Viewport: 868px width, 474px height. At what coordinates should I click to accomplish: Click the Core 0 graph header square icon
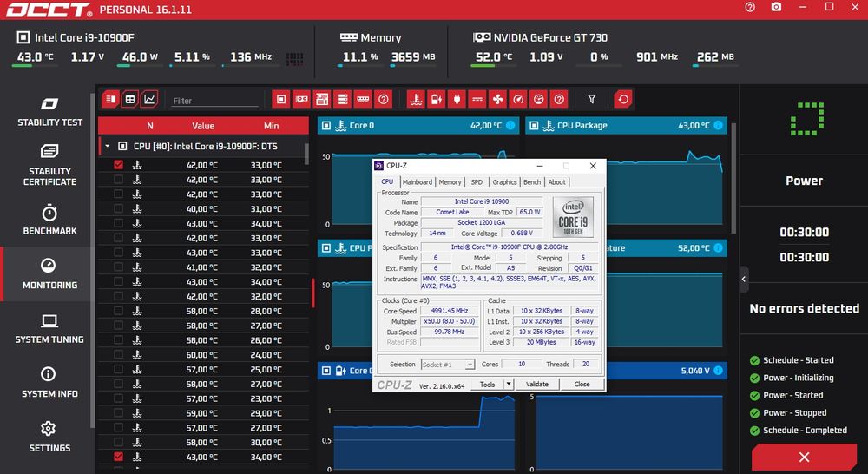[326, 126]
